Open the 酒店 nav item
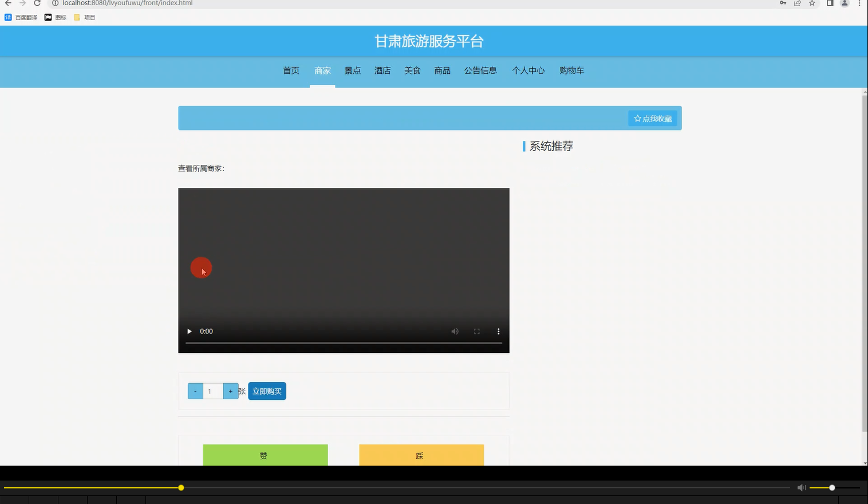Viewport: 868px width, 504px height. click(x=382, y=70)
